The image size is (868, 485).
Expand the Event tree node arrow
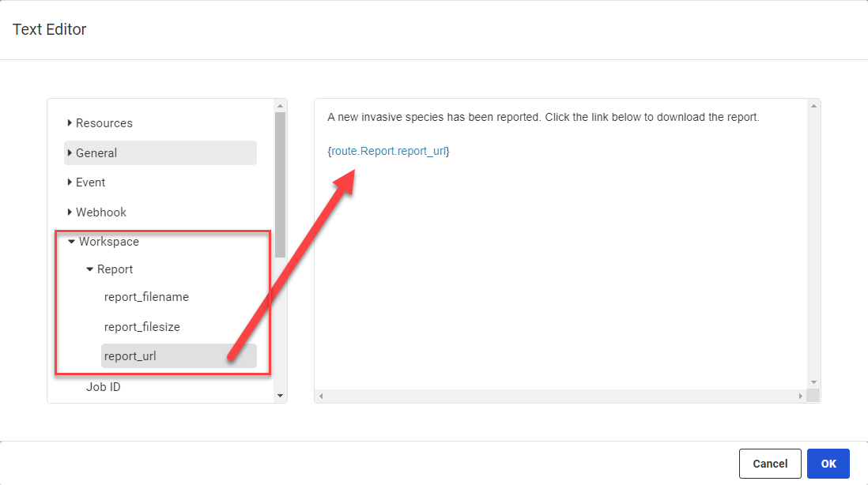[x=70, y=182]
